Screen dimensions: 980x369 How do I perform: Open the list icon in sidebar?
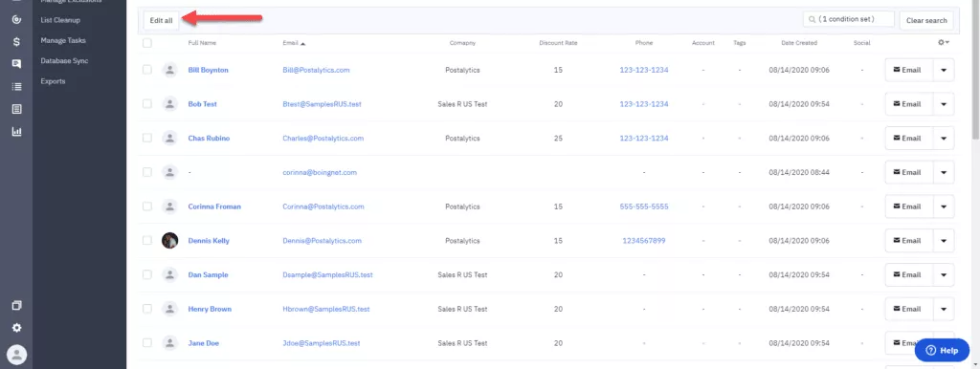[16, 87]
